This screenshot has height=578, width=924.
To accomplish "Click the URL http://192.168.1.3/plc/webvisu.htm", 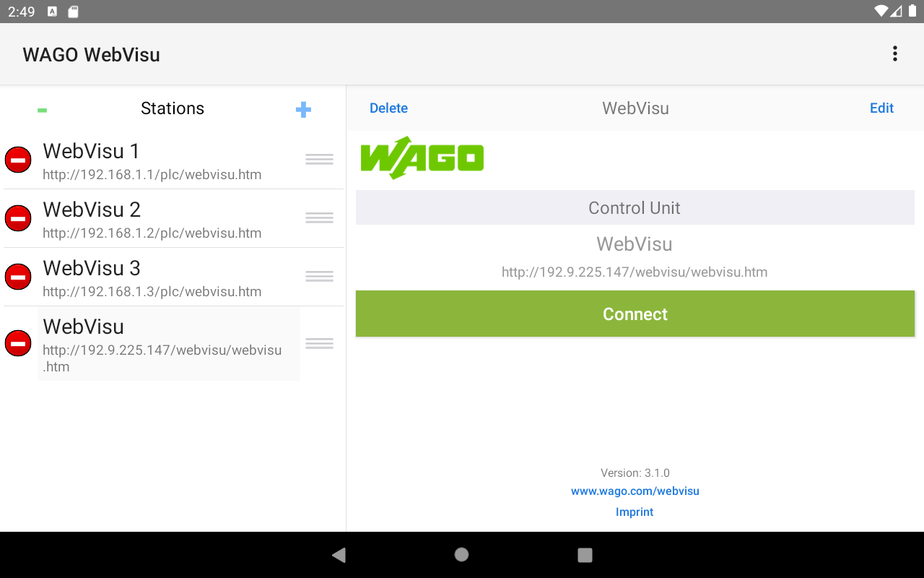I will coord(152,292).
